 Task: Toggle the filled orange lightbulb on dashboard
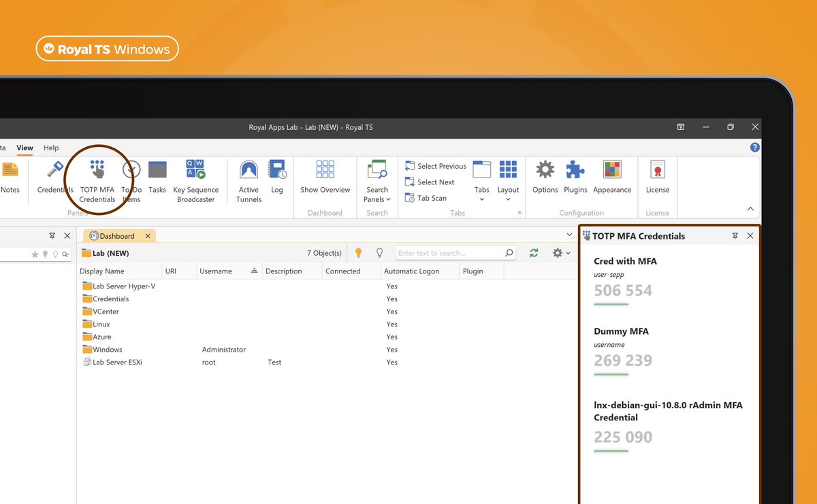359,253
